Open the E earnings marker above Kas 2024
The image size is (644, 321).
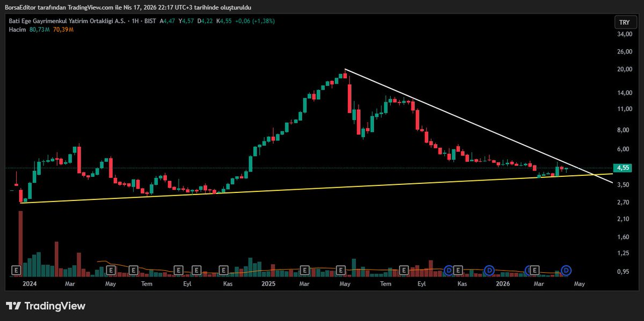(224, 270)
